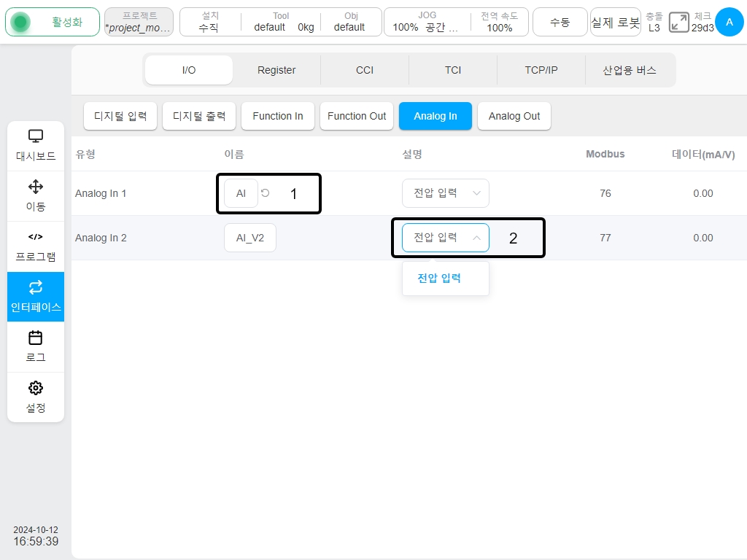Expand the Analog In 1 voltage input dropdown
Image resolution: width=747 pixels, height=560 pixels.
446,192
